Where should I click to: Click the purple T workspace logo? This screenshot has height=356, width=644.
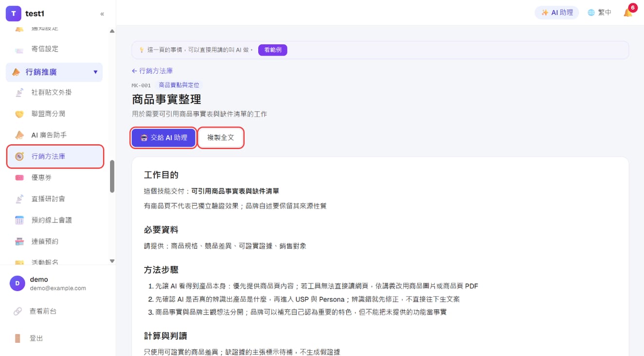(x=13, y=14)
